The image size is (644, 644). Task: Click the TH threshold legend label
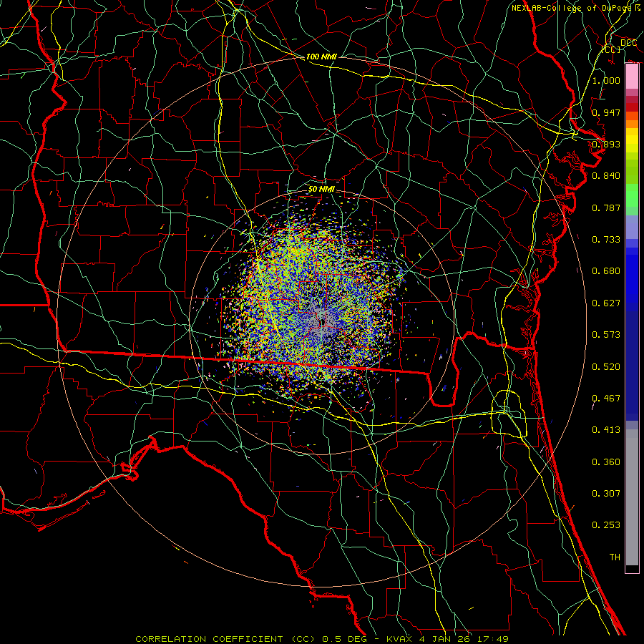615,557
